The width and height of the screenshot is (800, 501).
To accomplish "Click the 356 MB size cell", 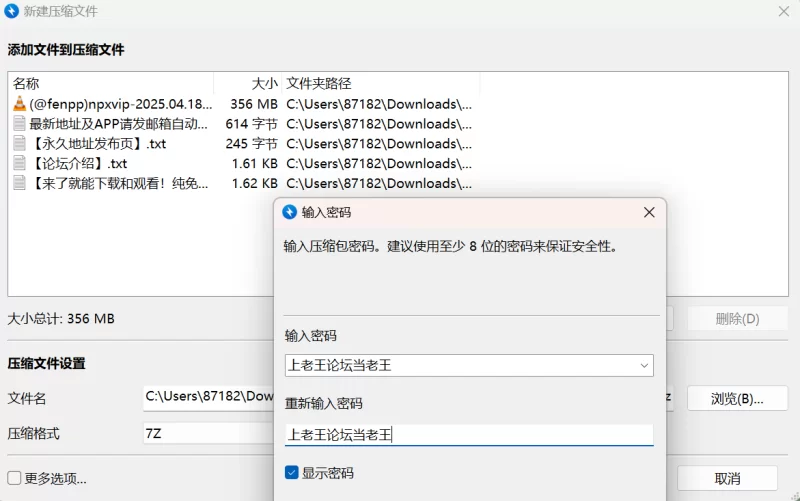I will click(x=254, y=104).
